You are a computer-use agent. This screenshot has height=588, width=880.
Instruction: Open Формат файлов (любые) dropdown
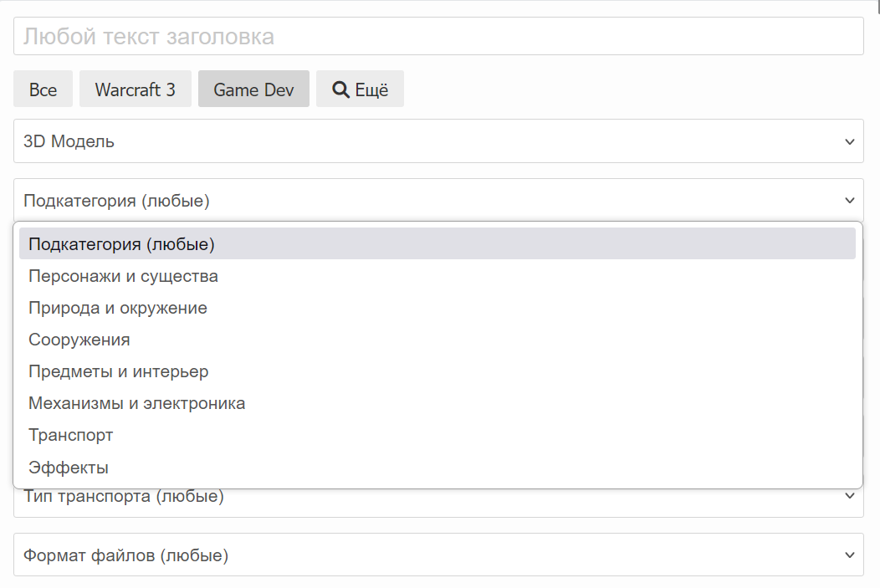click(x=418, y=555)
